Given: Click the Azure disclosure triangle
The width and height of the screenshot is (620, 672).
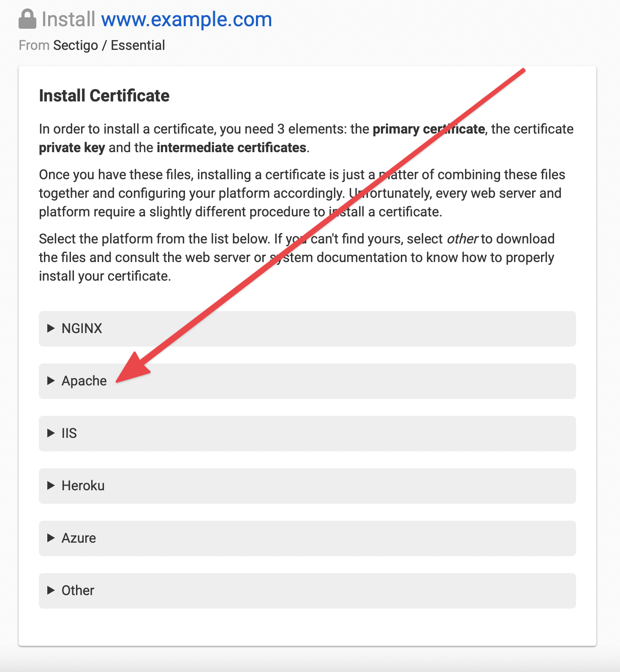Looking at the screenshot, I should 51,538.
